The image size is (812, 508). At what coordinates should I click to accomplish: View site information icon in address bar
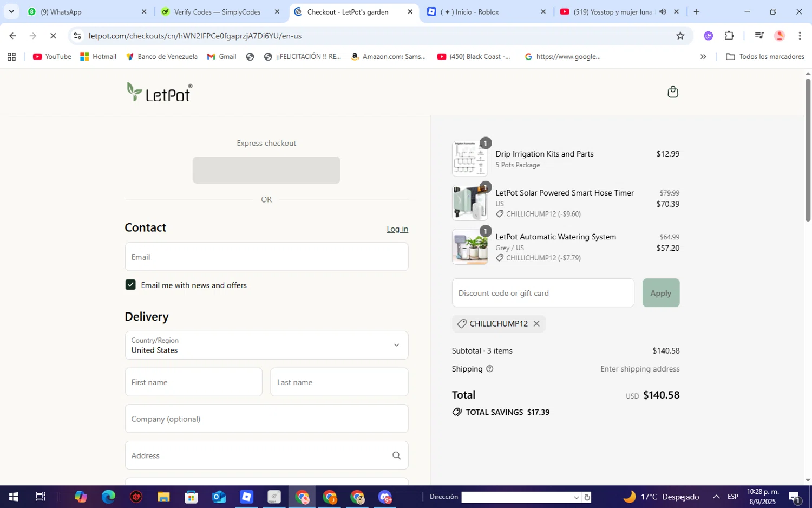coord(77,36)
